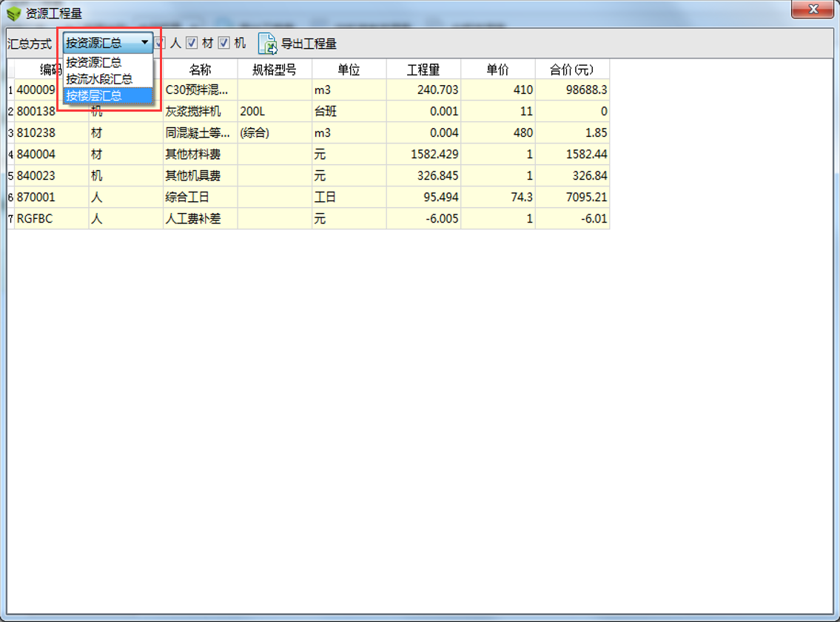Click the 资源工程量 title bar app icon
Screen dimensions: 840x622
point(13,13)
